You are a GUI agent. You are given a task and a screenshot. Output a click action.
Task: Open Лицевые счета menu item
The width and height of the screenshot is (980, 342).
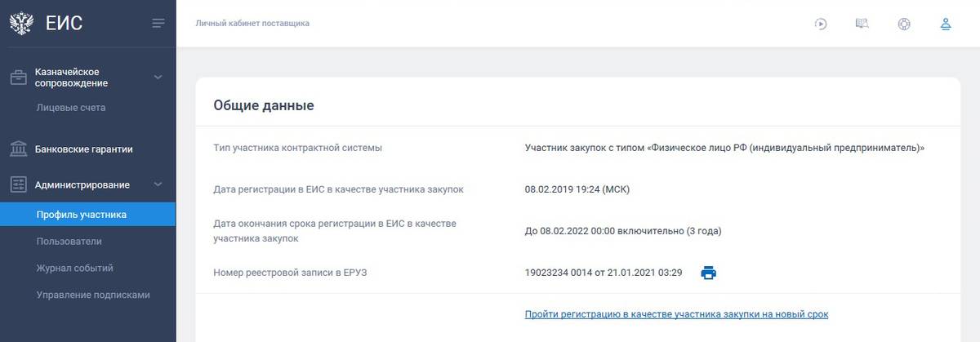tap(71, 107)
